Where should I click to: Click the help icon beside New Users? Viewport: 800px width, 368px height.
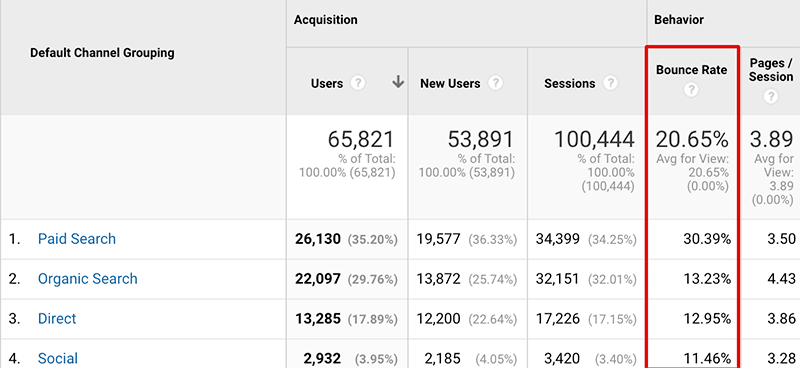[x=495, y=83]
